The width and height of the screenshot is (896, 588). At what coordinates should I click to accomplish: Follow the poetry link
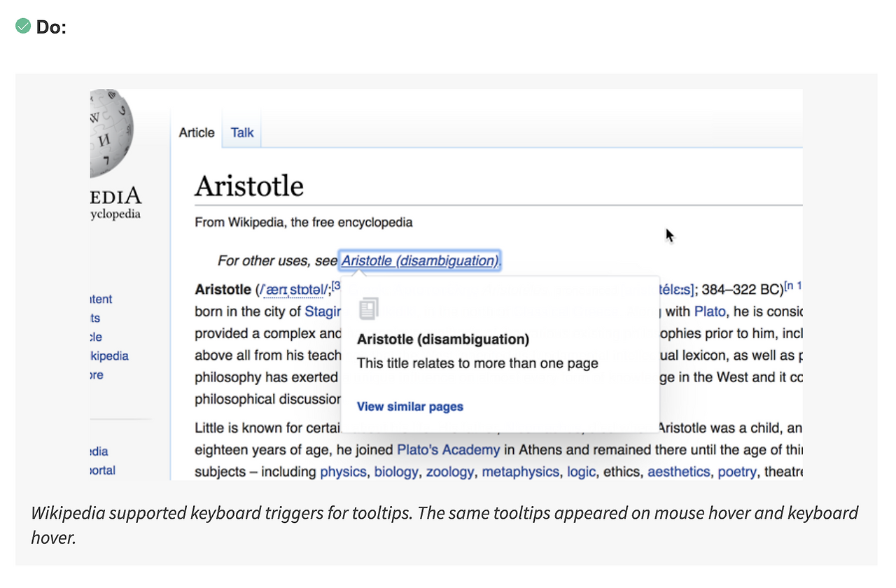coord(737,472)
